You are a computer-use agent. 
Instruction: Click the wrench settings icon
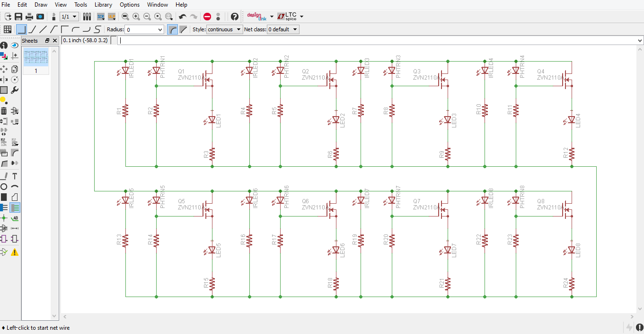tap(15, 90)
